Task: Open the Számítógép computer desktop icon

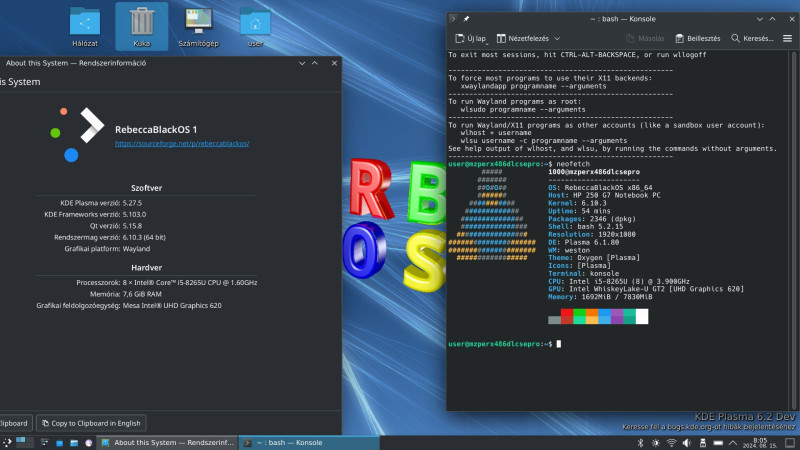Action: tap(198, 27)
